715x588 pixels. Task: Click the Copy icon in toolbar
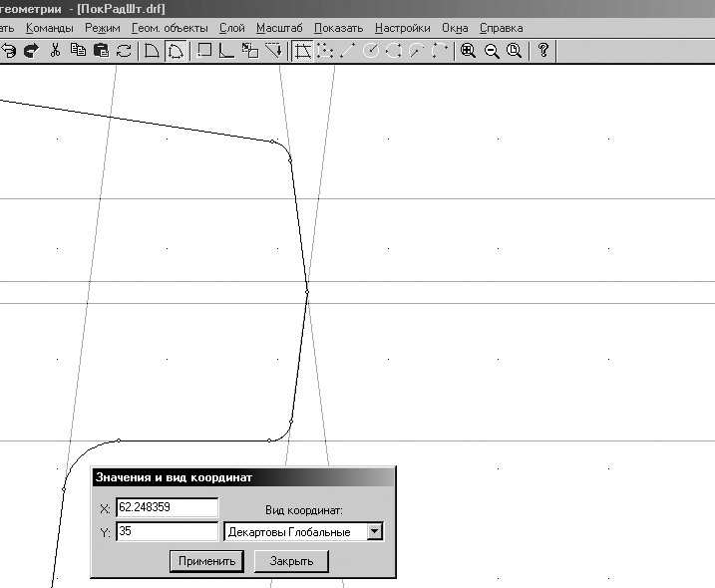pyautogui.click(x=78, y=51)
